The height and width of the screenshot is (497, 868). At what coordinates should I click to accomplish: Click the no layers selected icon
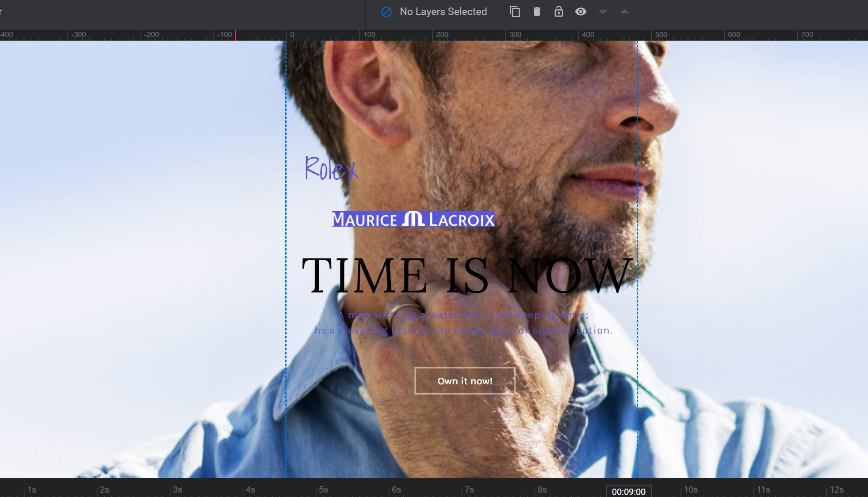point(387,11)
